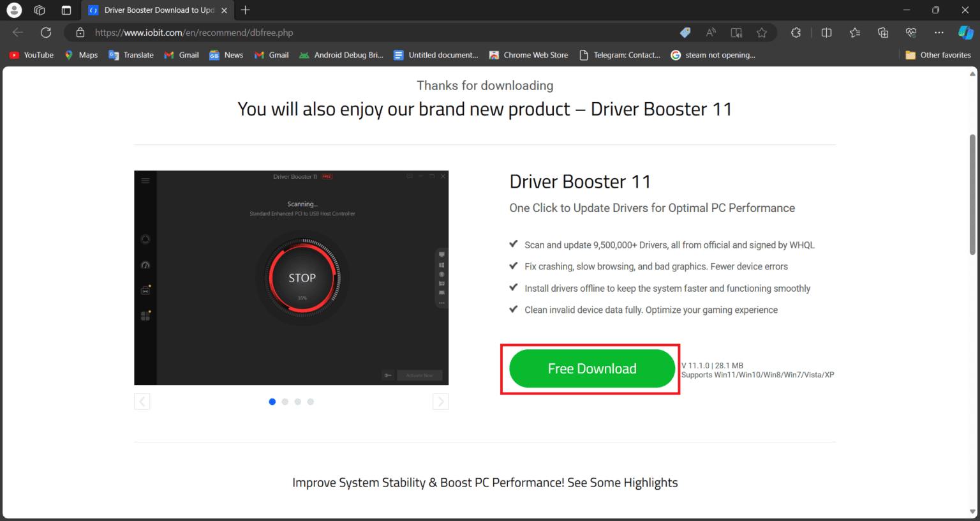Start read aloud for the page
Screen dimensions: 980x521
point(710,32)
